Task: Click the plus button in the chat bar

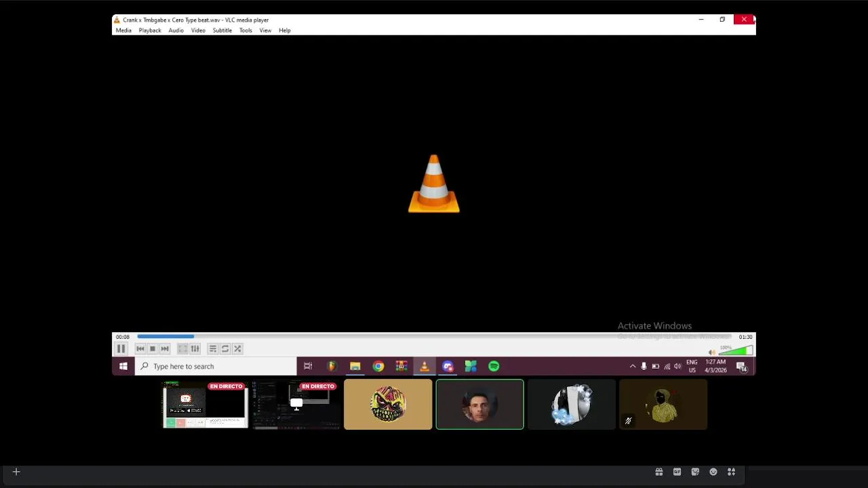Action: pyautogui.click(x=16, y=472)
